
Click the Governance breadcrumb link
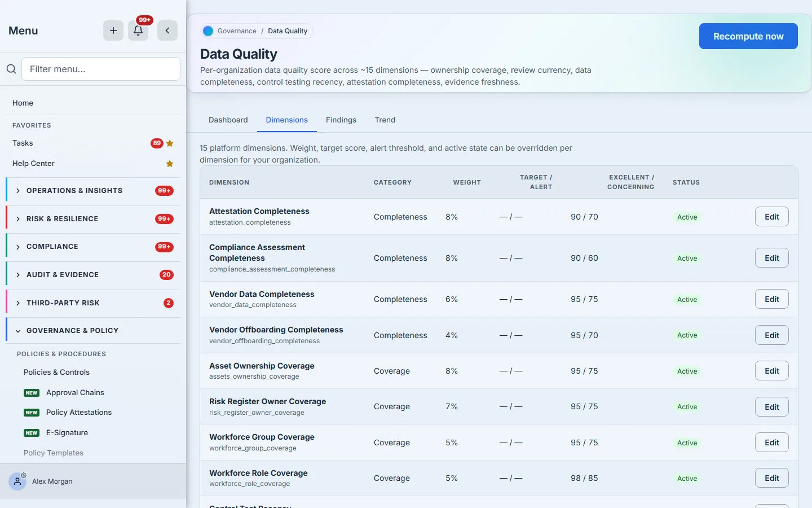(x=237, y=31)
